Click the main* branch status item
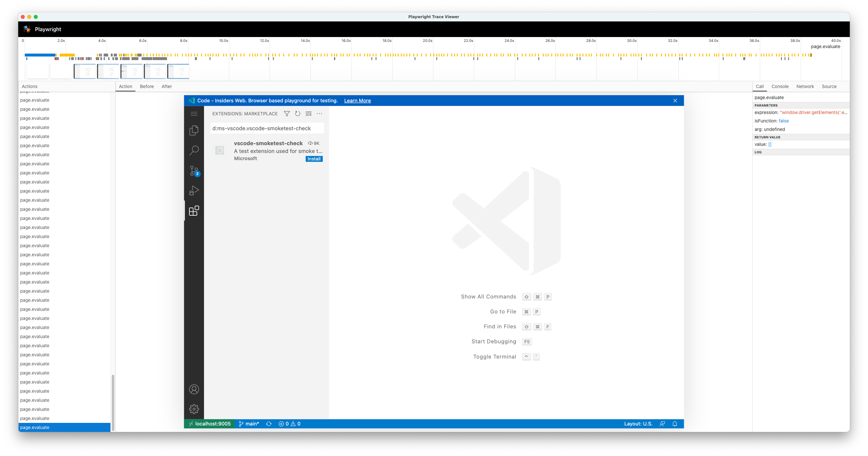 [x=249, y=424]
